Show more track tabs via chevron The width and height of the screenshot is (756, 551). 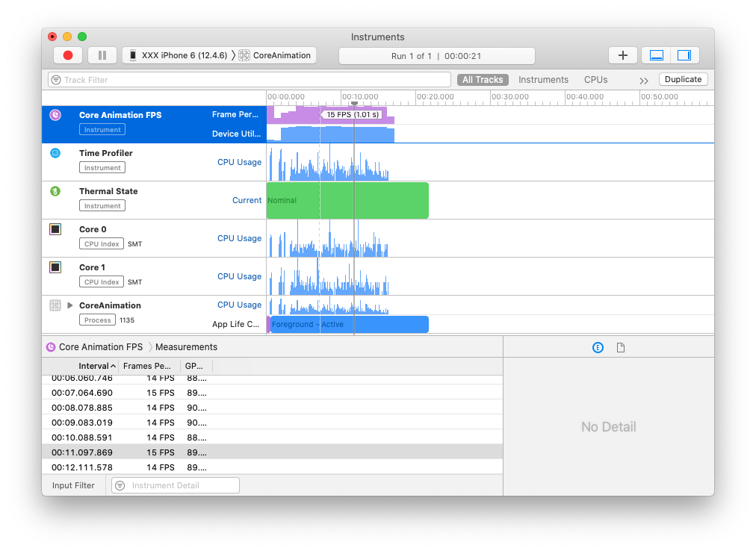[x=644, y=81]
